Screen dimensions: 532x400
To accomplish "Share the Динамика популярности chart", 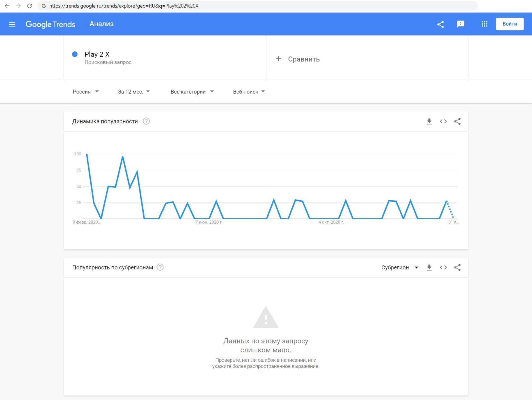I will point(457,121).
